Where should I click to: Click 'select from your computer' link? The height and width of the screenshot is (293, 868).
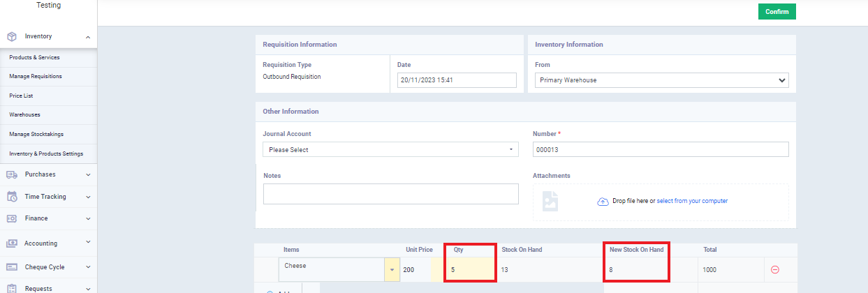click(x=692, y=201)
